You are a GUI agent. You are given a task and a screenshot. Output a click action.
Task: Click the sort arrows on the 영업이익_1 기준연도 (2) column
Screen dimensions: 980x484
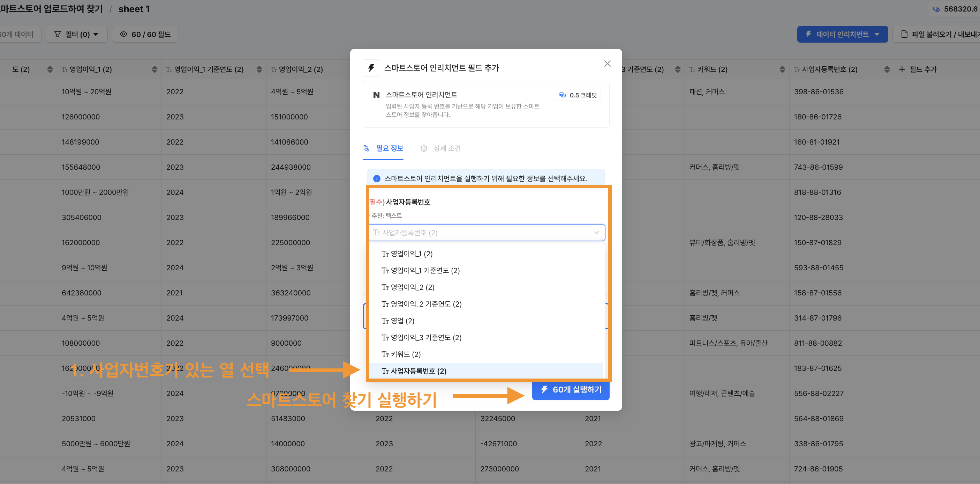[x=259, y=69]
